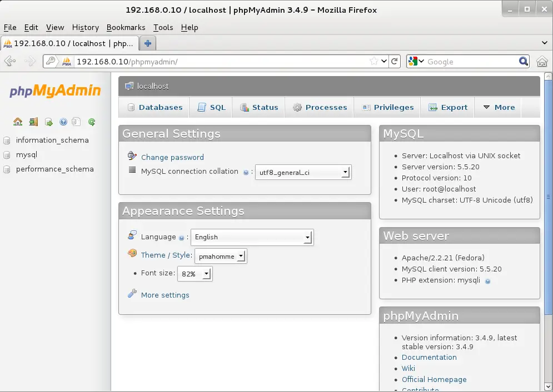The height and width of the screenshot is (392, 553).
Task: Select the performance_schema database
Action: 54,169
